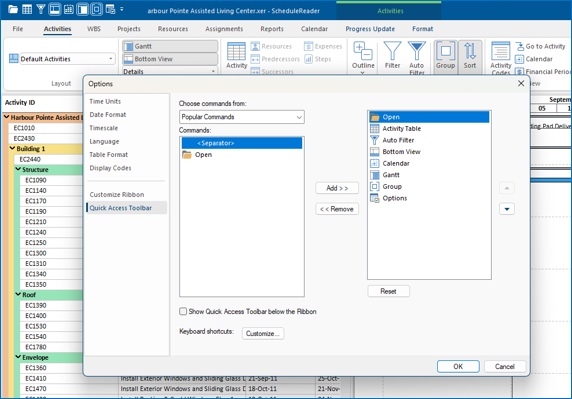Viewport: 572px width, 399px height.
Task: Click the Steps ribbon item
Action: 317,59
